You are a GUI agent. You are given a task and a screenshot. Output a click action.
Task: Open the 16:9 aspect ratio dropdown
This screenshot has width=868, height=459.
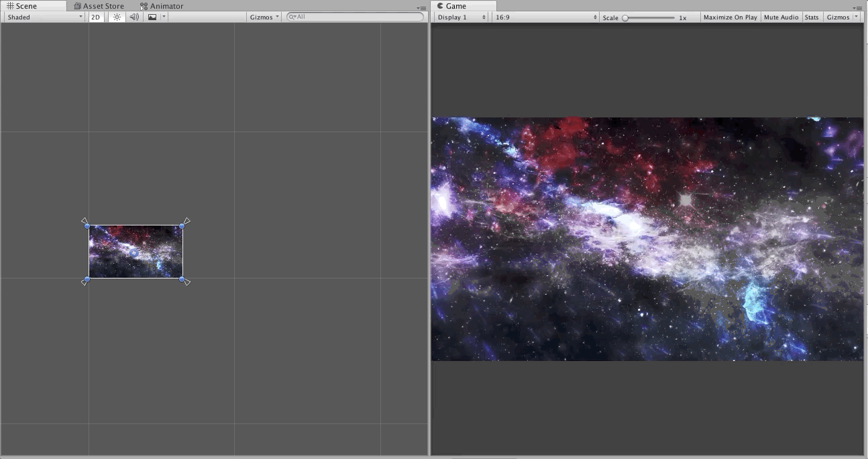(545, 17)
